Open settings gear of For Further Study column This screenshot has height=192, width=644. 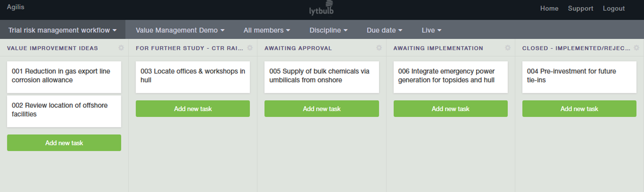[x=250, y=48]
